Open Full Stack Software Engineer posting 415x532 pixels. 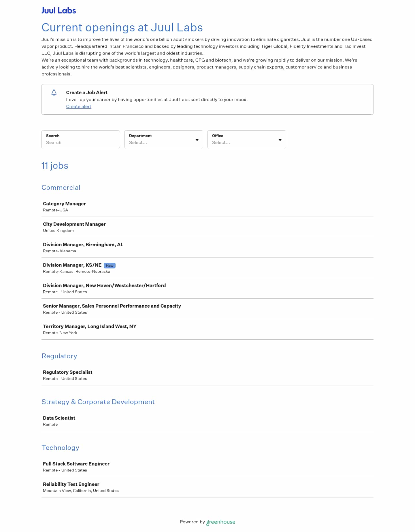pyautogui.click(x=76, y=464)
